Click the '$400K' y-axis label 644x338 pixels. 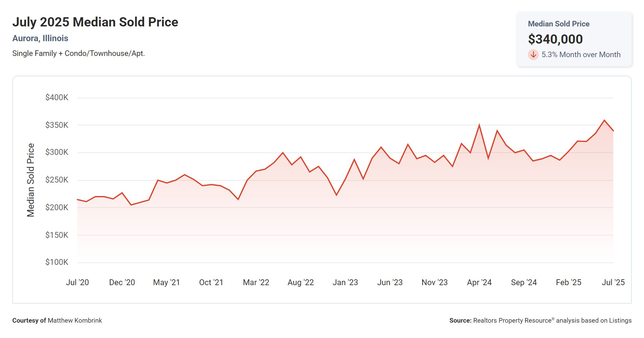click(x=57, y=97)
